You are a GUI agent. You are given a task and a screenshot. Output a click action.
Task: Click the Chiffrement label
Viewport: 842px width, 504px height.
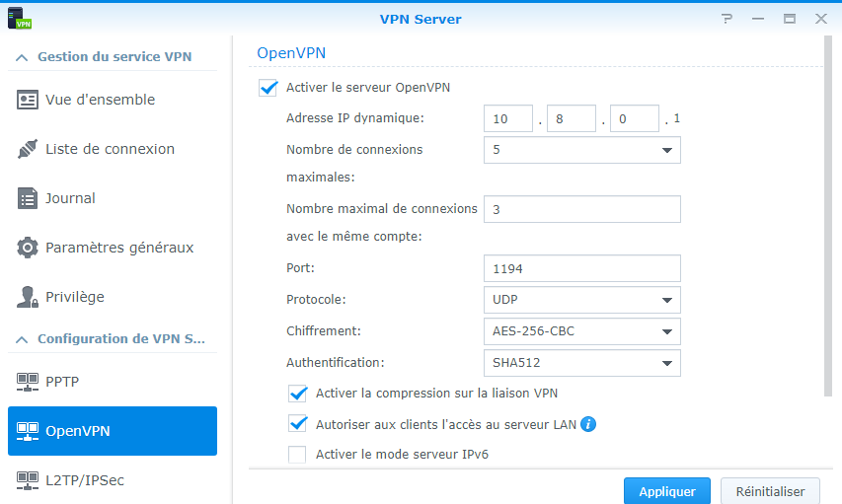click(x=323, y=331)
